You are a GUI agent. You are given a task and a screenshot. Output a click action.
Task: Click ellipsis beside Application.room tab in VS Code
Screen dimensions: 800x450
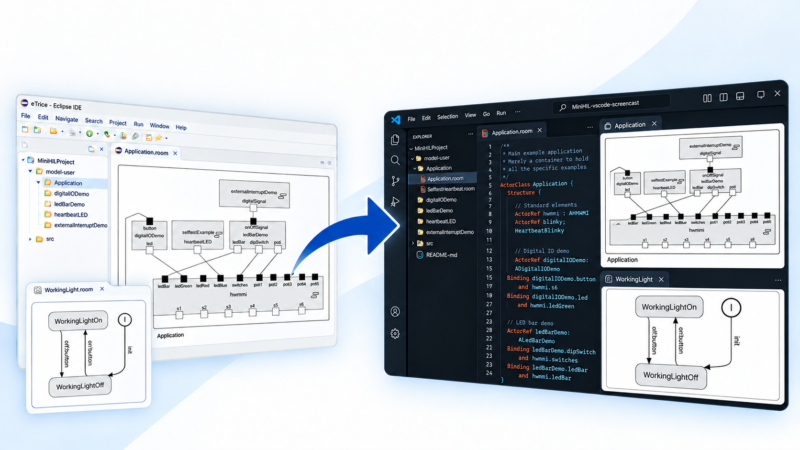coord(590,127)
